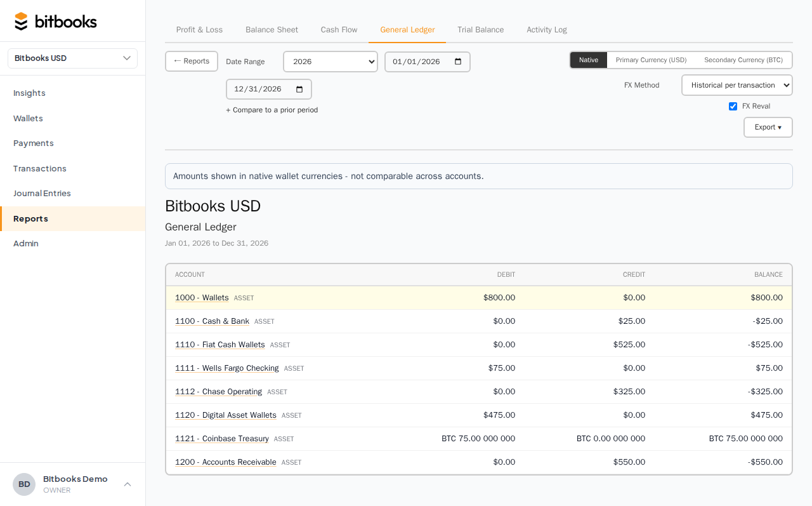Open account 1000 - Wallets
The width and height of the screenshot is (812, 506).
click(x=202, y=298)
